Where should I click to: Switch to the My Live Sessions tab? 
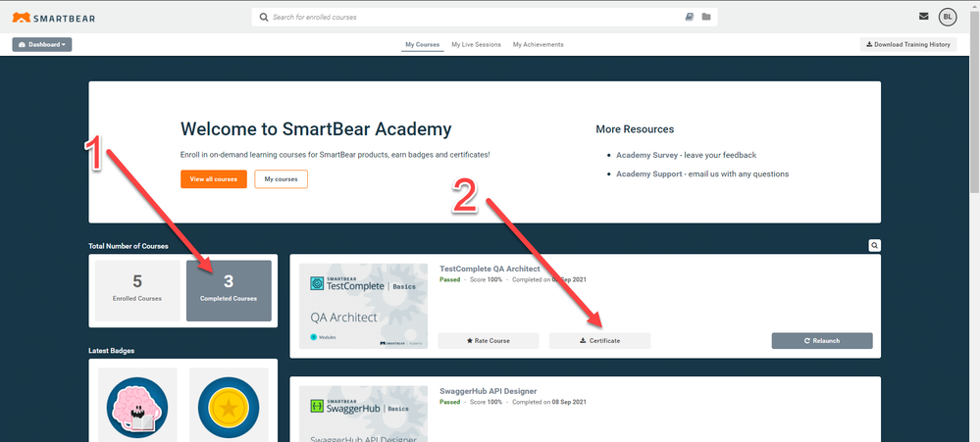click(476, 44)
